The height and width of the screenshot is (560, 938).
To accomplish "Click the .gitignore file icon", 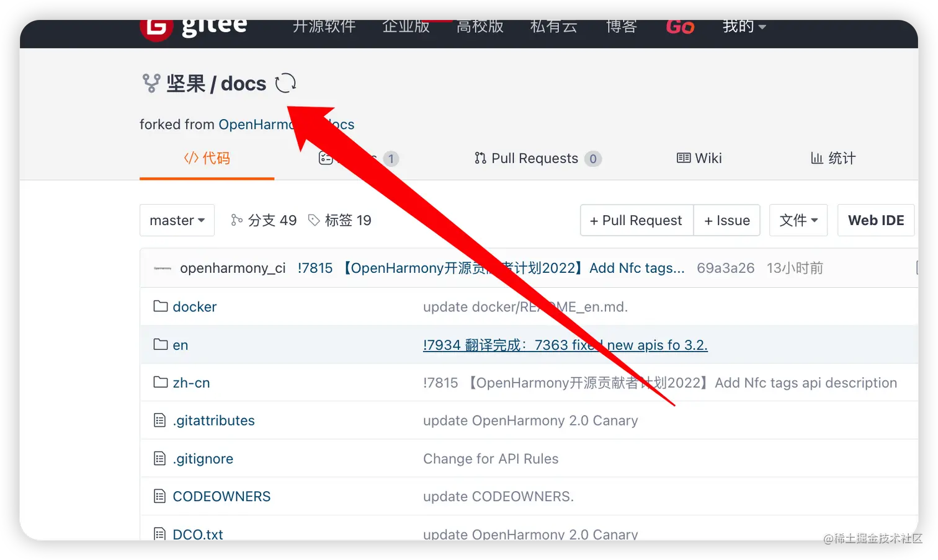I will pos(160,458).
